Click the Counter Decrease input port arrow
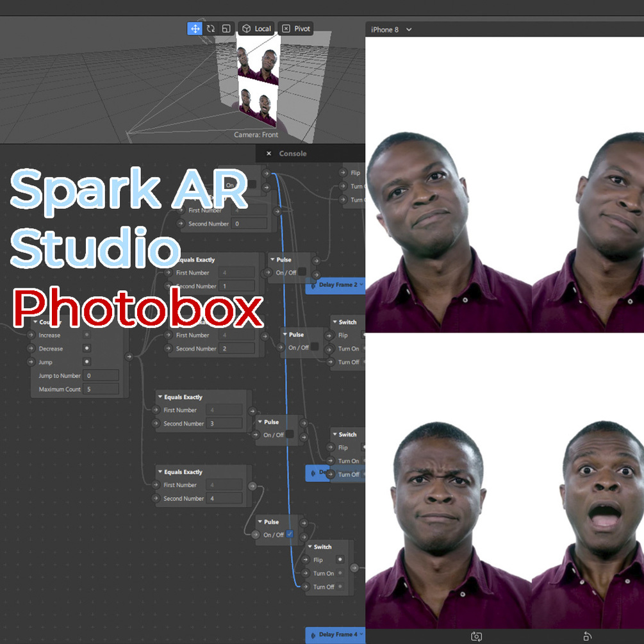Viewport: 644px width, 644px height. [x=31, y=349]
